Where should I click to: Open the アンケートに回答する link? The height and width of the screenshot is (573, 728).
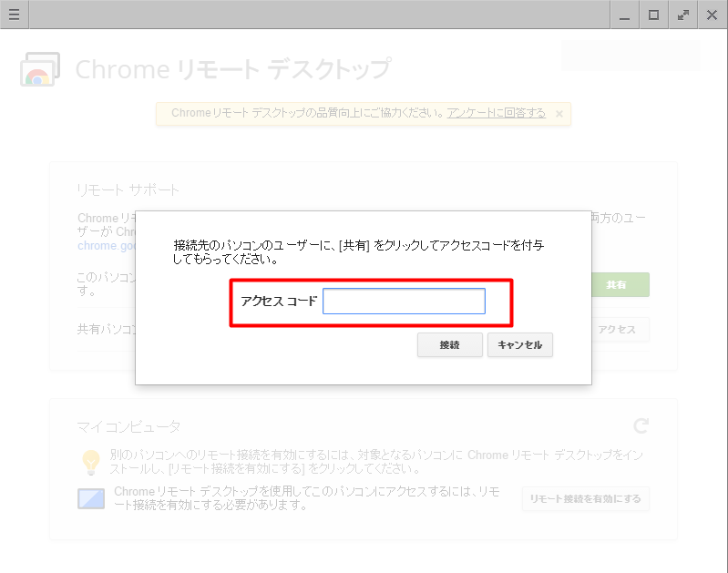click(x=496, y=113)
